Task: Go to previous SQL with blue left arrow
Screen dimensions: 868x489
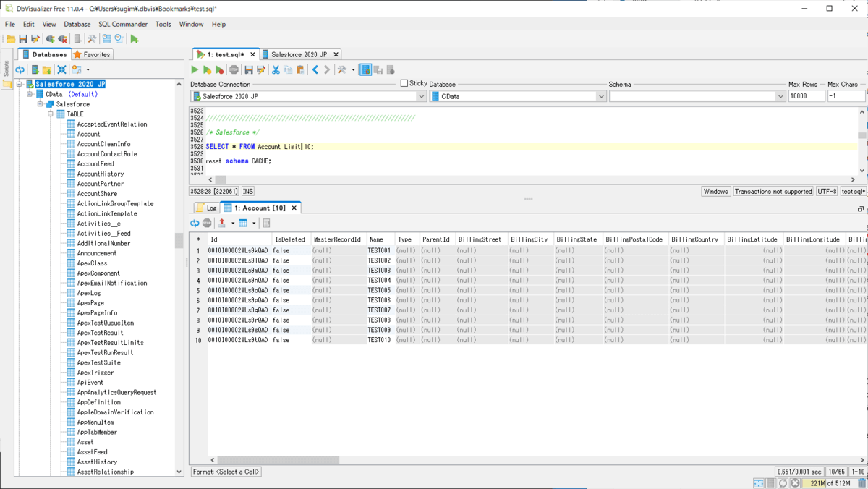Action: tap(315, 70)
